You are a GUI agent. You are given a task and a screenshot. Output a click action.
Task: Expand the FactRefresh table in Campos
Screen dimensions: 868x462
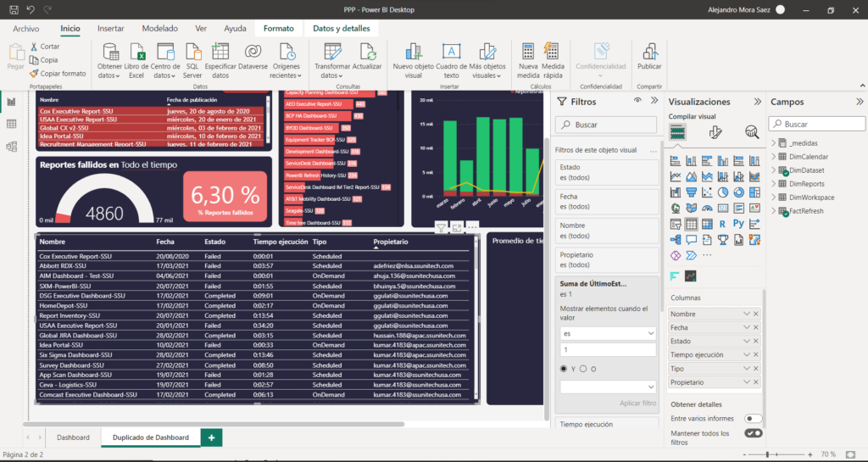tap(773, 211)
